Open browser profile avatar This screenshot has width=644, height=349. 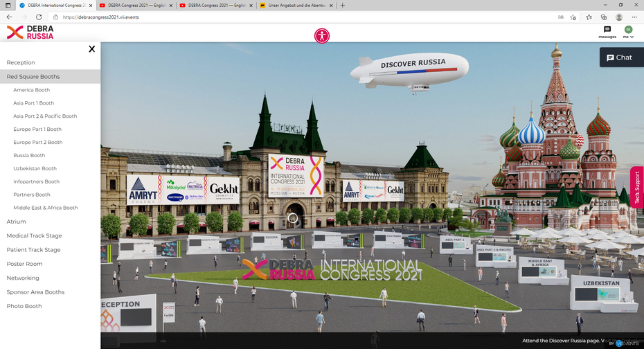[x=619, y=17]
